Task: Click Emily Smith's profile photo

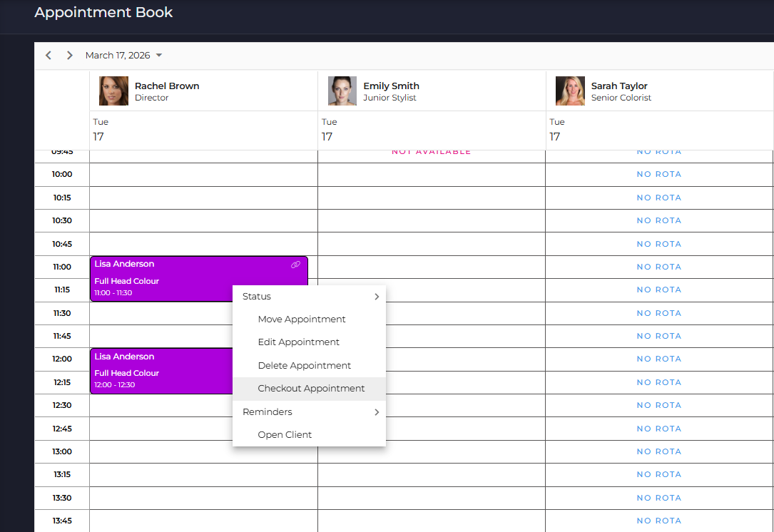Action: [x=342, y=91]
